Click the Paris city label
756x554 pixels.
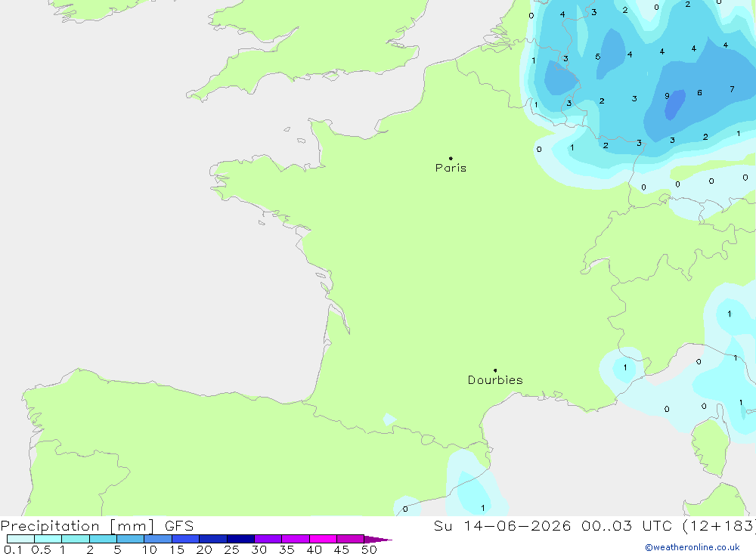point(451,168)
